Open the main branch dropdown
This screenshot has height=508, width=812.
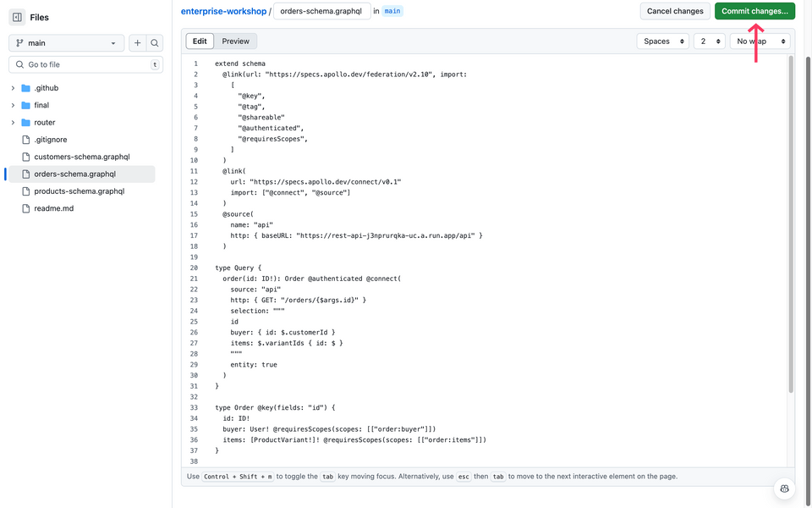pyautogui.click(x=66, y=43)
